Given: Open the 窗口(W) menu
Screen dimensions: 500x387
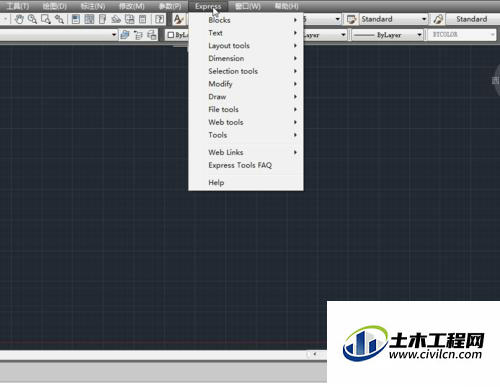Looking at the screenshot, I should tap(248, 6).
